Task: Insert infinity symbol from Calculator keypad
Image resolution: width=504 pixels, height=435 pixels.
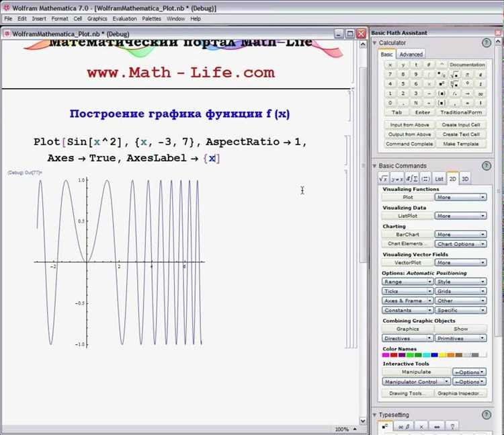Action: [x=480, y=94]
